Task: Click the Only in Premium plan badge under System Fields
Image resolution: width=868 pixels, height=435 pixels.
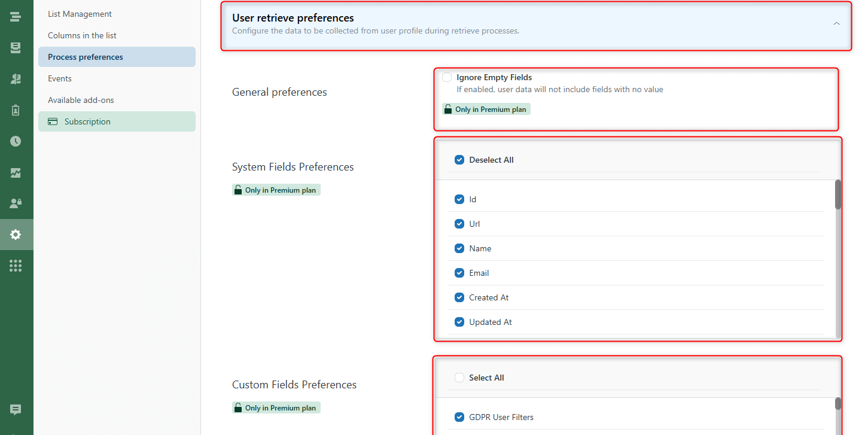Action: click(276, 190)
